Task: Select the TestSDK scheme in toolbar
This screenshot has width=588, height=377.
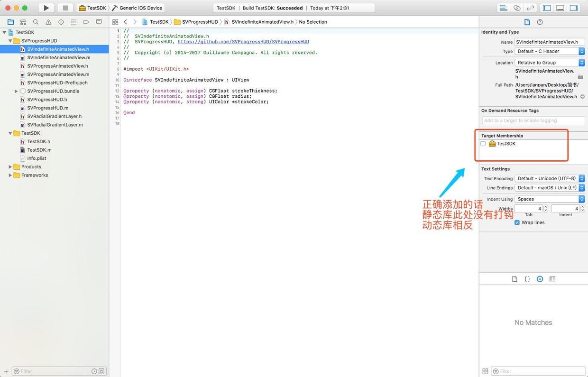Action: click(x=92, y=8)
